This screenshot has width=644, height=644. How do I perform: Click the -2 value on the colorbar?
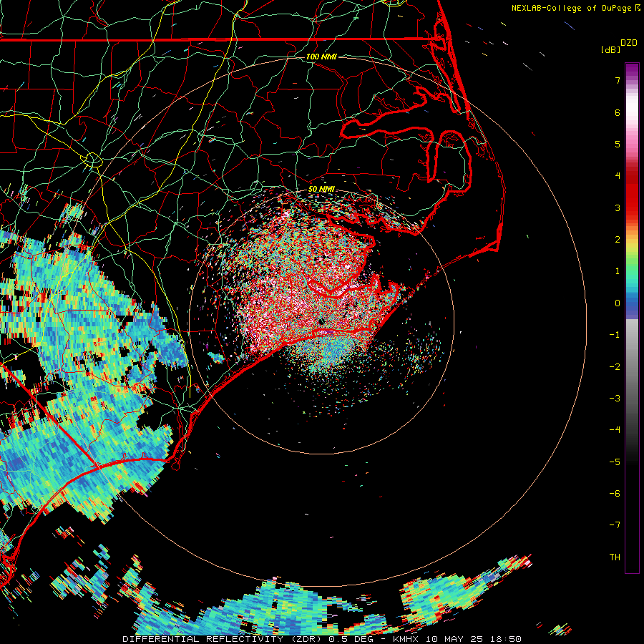tap(615, 367)
